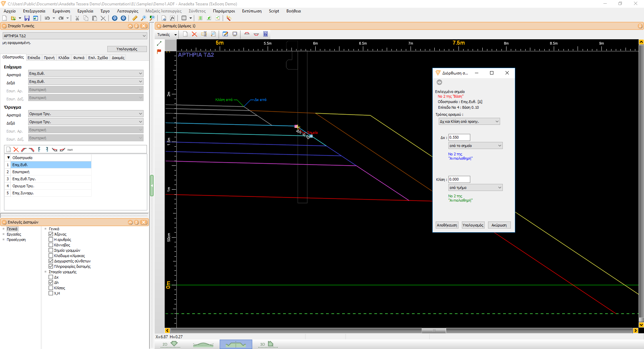The width and height of the screenshot is (644, 349).
Task: Click the Υπολογισμός button in left panel
Action: click(127, 49)
